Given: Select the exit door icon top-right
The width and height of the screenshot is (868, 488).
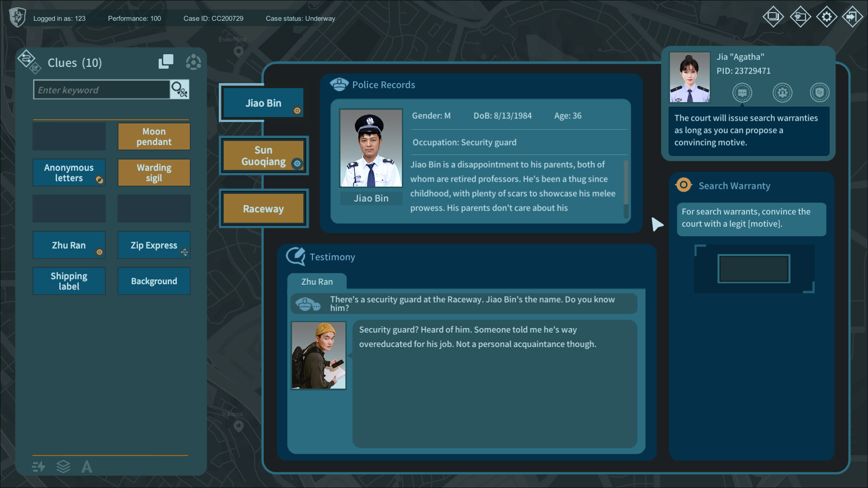Looking at the screenshot, I should [853, 17].
